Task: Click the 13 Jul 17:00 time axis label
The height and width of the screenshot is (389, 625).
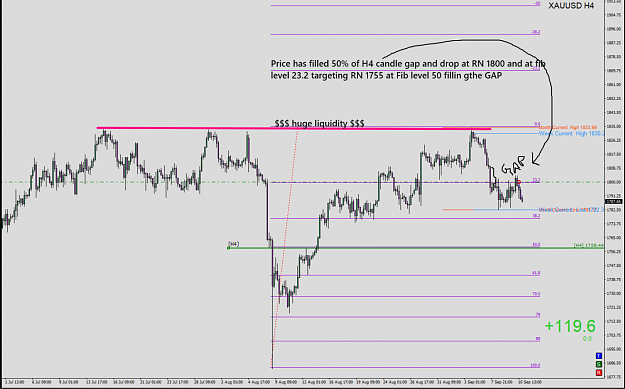Action: 97,382
